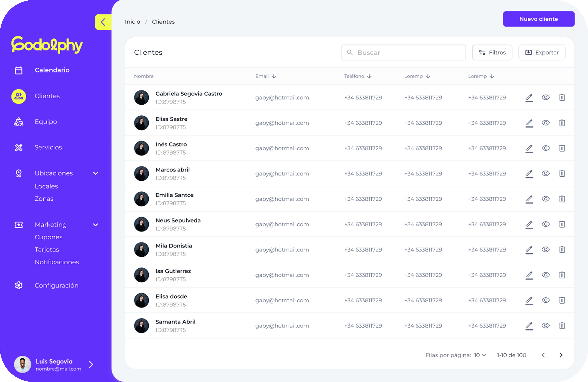The width and height of the screenshot is (588, 382).
Task: Click the search magnifier icon
Action: 350,52
